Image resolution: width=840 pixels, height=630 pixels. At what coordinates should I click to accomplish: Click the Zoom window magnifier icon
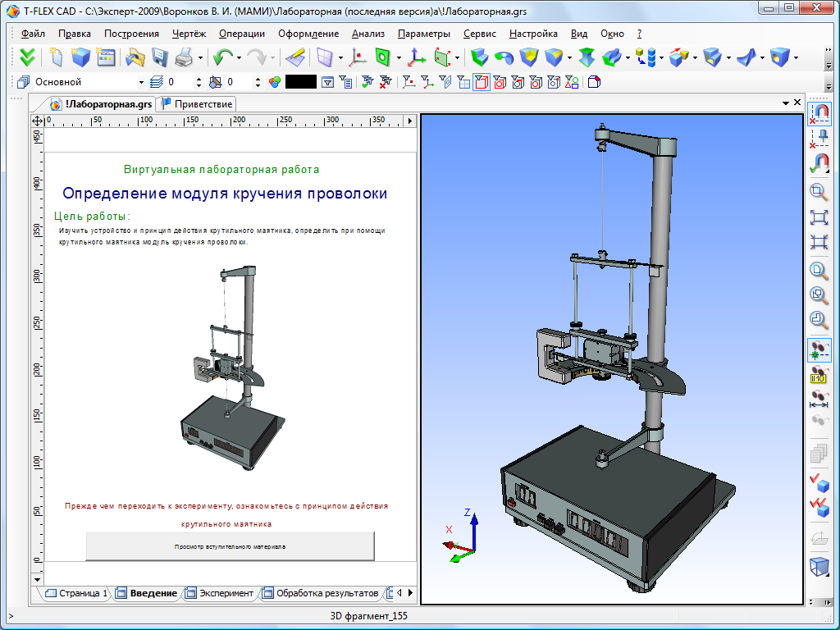tap(819, 192)
